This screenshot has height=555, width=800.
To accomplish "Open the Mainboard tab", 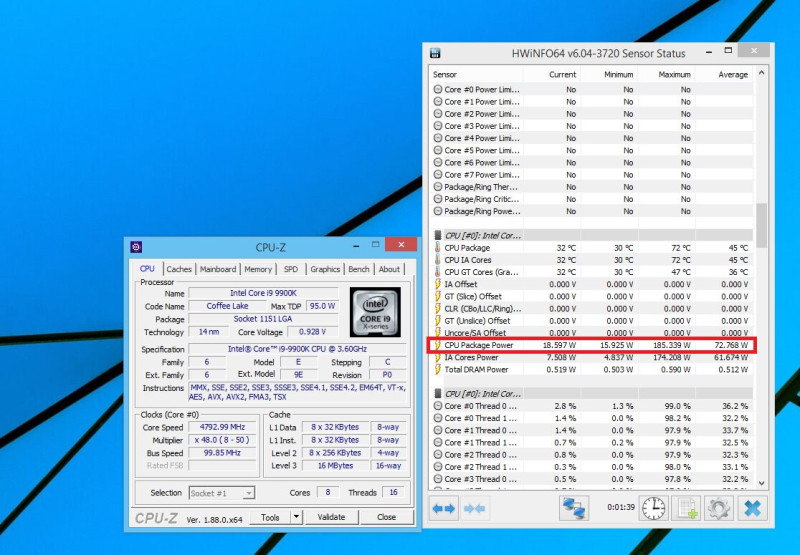I will point(218,269).
